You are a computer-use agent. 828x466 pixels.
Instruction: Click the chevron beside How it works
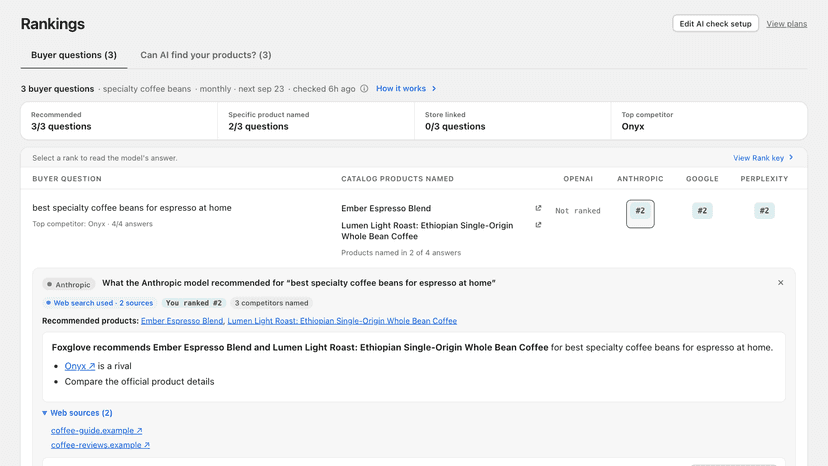[434, 89]
